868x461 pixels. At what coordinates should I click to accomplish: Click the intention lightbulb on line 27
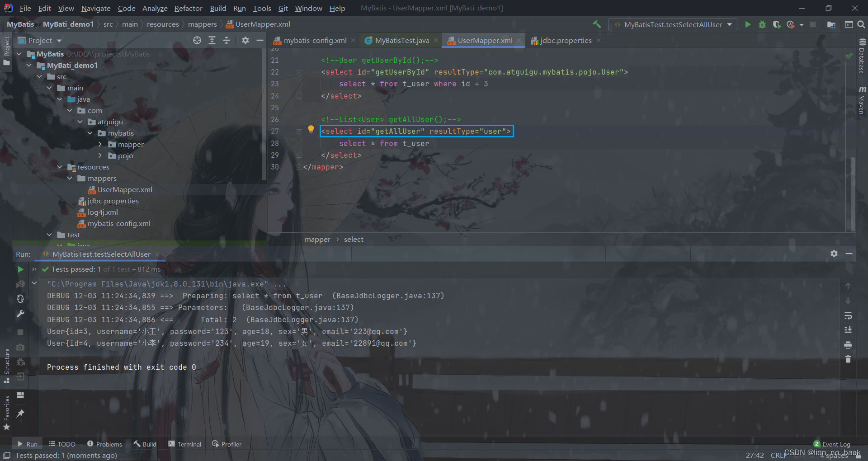coord(311,129)
